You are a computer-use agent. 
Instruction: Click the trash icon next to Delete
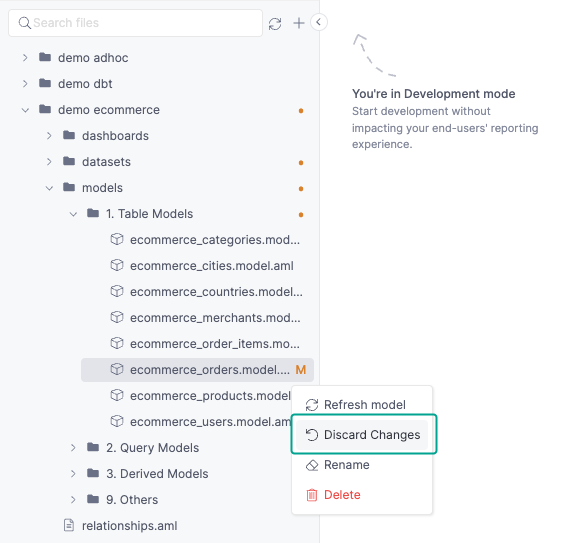(312, 495)
